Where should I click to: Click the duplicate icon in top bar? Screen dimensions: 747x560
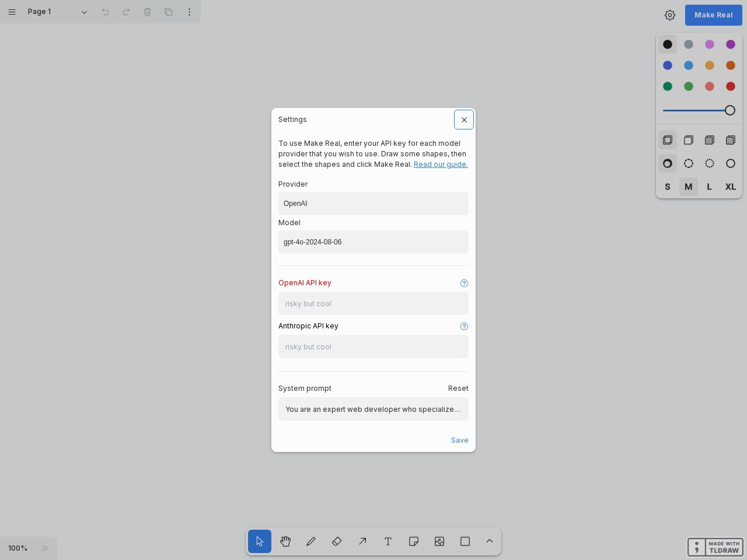coord(169,12)
